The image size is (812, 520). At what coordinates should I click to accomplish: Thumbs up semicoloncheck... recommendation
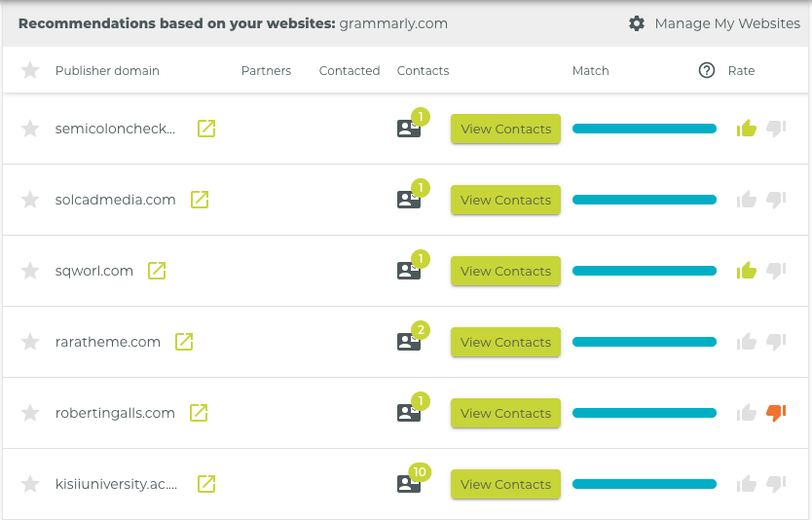[x=746, y=128]
